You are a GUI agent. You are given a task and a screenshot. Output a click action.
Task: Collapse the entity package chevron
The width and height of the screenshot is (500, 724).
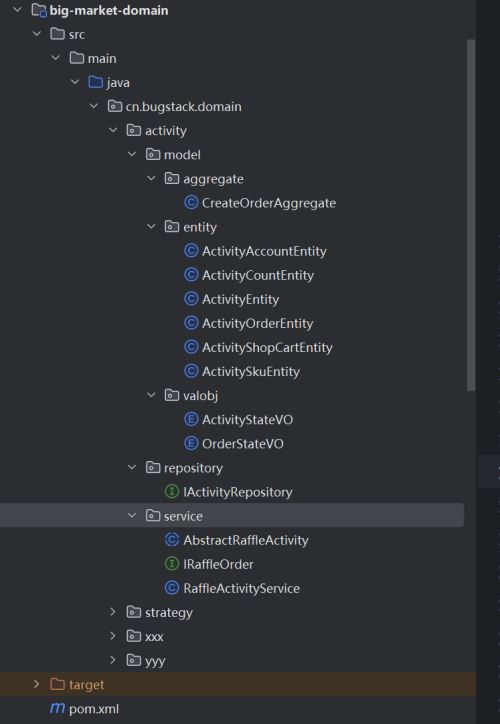(x=151, y=226)
